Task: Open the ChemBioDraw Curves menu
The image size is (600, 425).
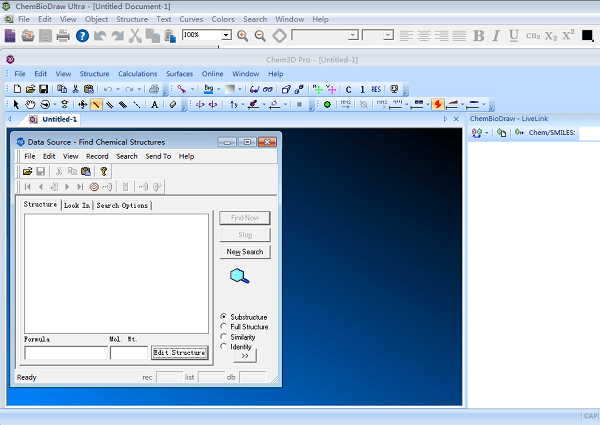Action: [191, 19]
